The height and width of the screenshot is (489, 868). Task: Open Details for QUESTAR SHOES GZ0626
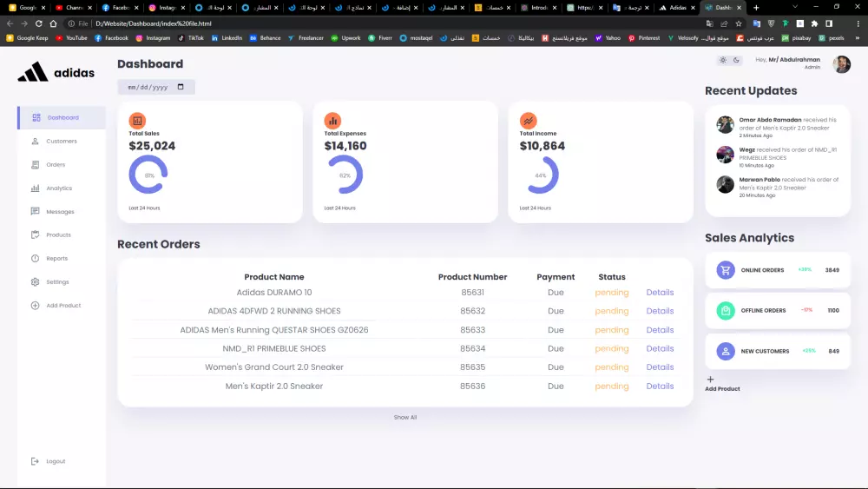pyautogui.click(x=660, y=330)
